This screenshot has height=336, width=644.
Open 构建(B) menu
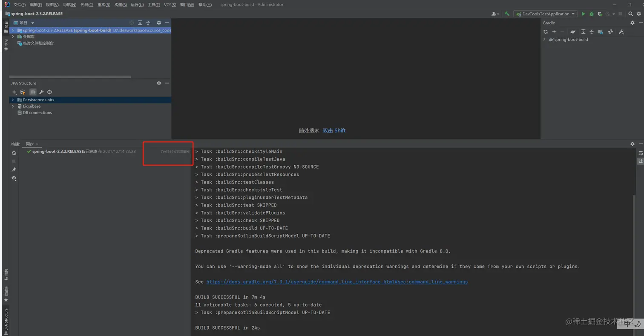pos(121,5)
